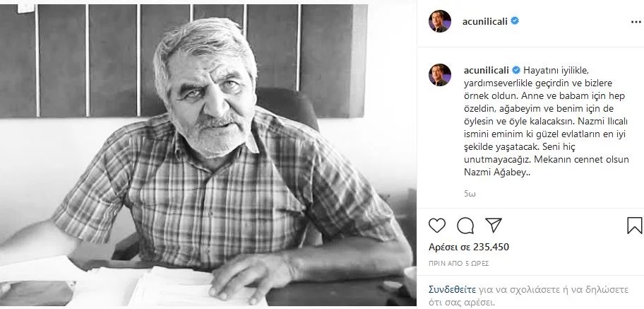Click the verified badge in the post header
The width and height of the screenshot is (644, 309).
515,21
